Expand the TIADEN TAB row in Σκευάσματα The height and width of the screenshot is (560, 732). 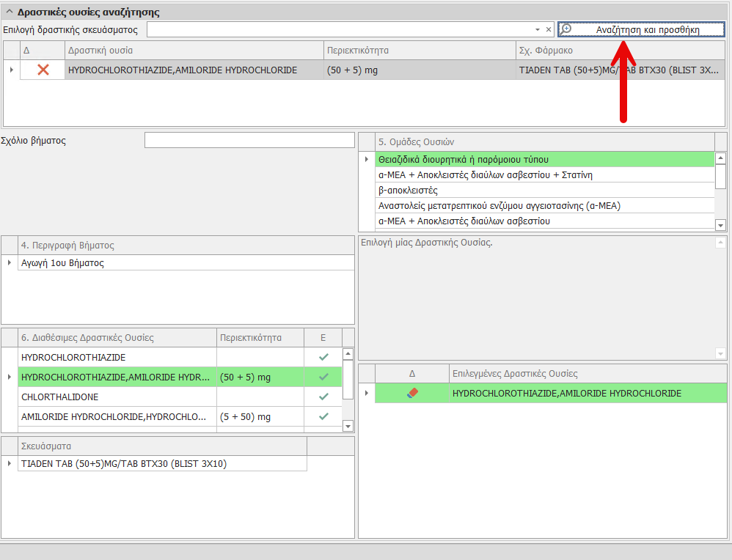(10, 464)
